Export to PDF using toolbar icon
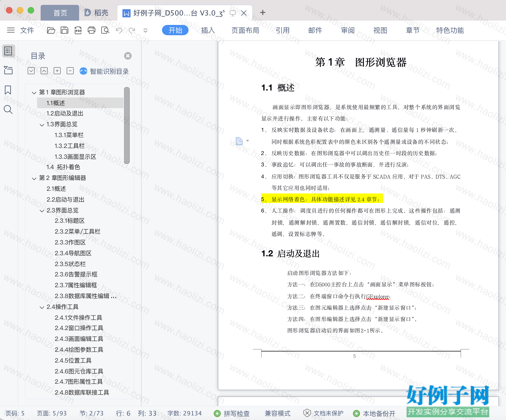 point(78,30)
